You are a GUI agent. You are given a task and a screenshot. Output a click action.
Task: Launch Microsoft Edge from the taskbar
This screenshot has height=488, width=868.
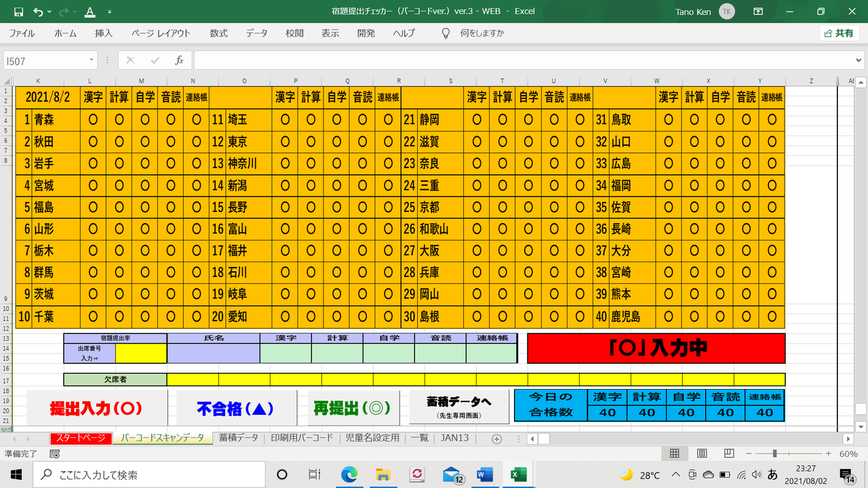349,474
